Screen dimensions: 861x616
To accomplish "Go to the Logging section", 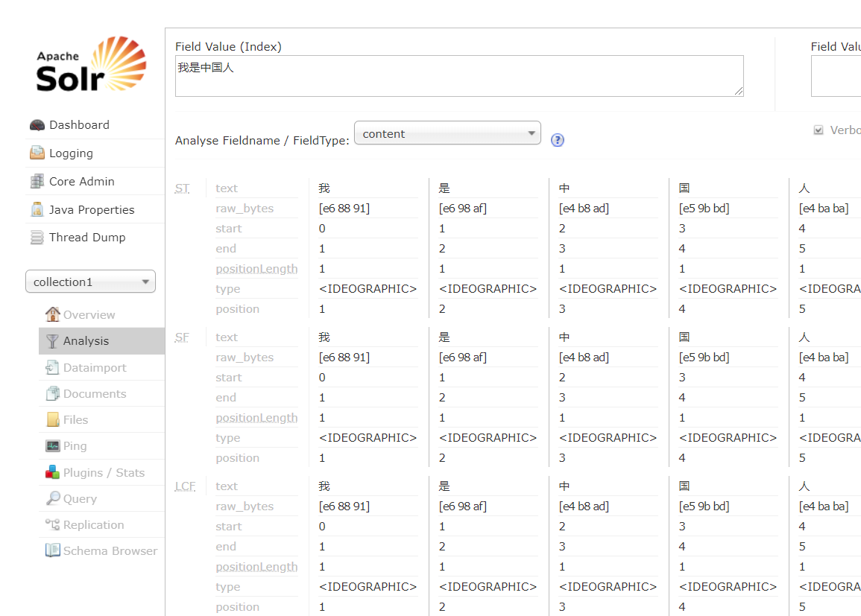I will (x=71, y=153).
